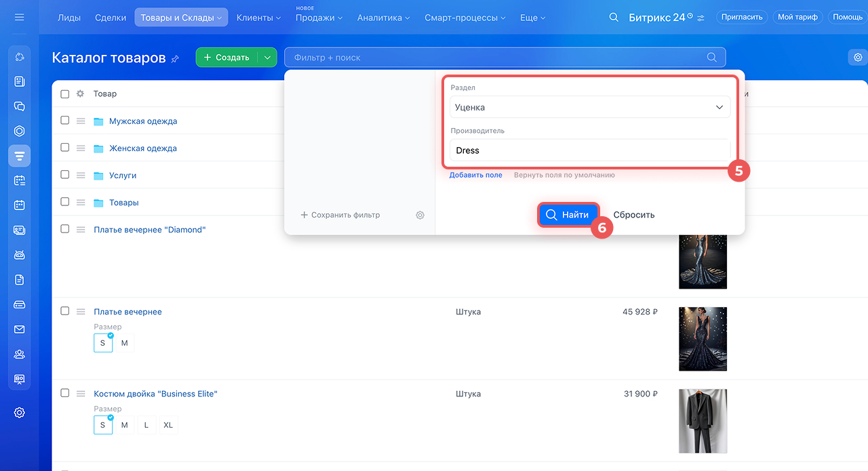Screen dimensions: 868x471
Task: Click the catalog settings gear at top right
Action: [x=858, y=58]
